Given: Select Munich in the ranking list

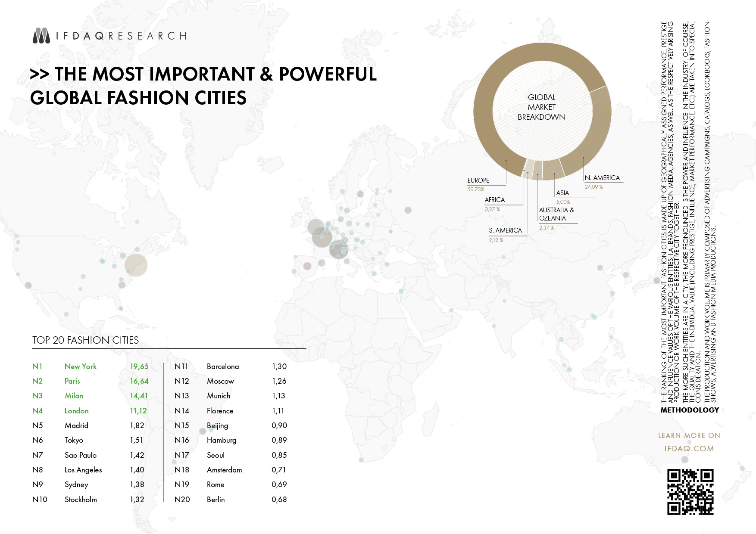Looking at the screenshot, I should [219, 396].
